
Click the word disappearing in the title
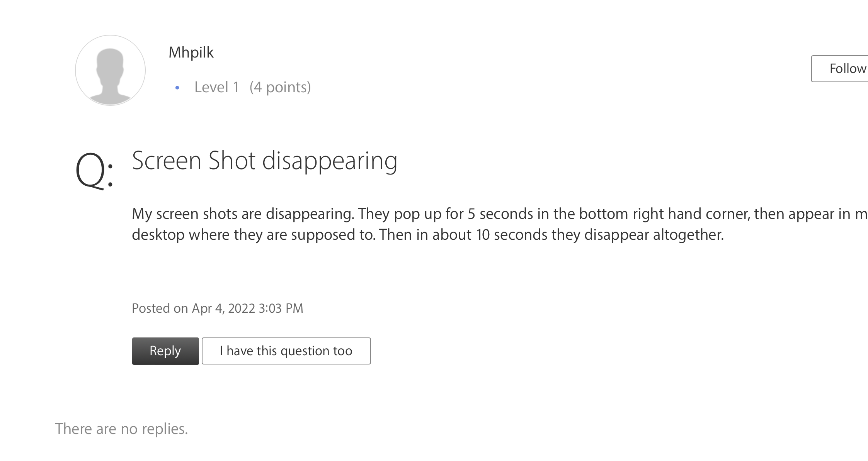click(x=330, y=162)
